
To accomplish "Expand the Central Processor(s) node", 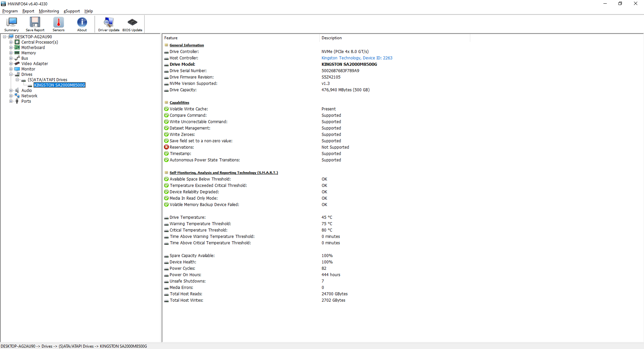I will point(11,42).
